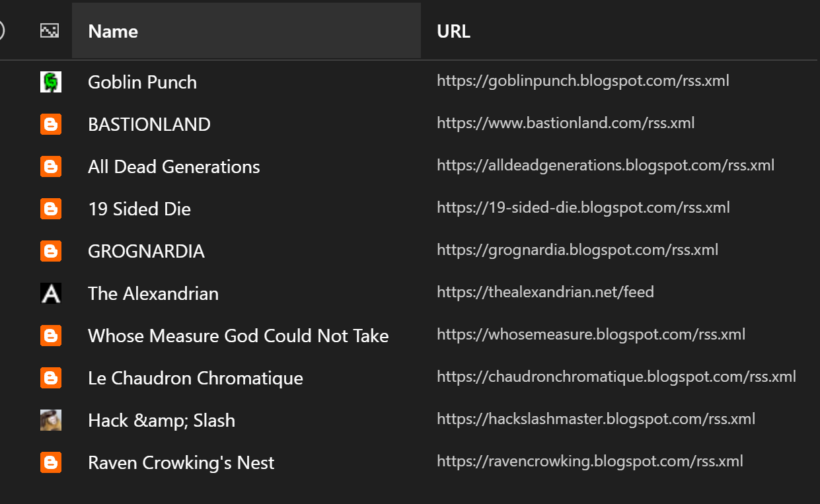
Task: Select Whose Measure God Could Not Take
Action: coord(238,336)
